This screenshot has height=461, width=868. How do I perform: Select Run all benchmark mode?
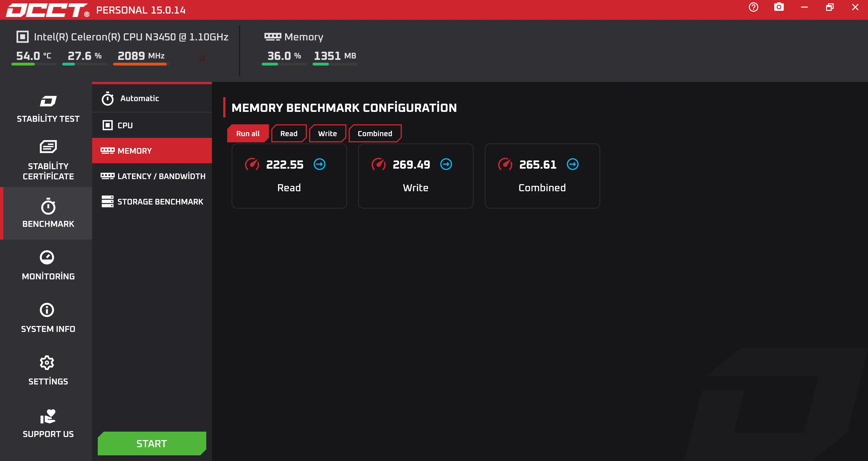pos(248,133)
